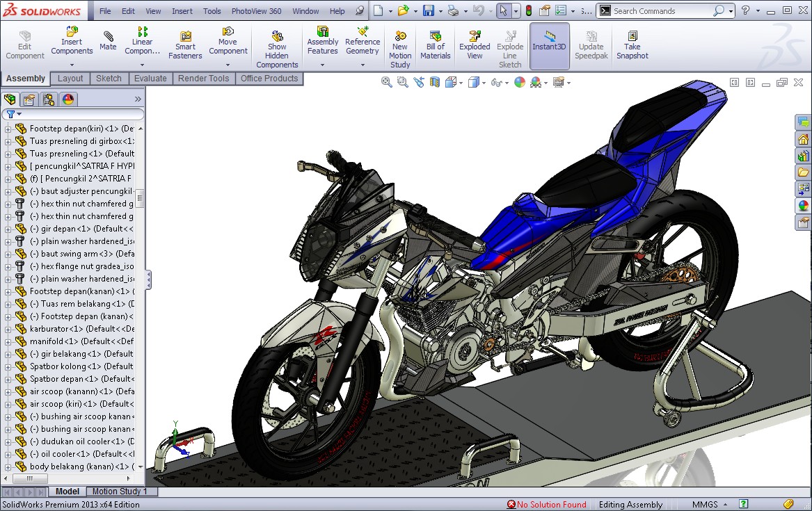Open Linear Component Pattern tool
812x511 pixels.
point(142,40)
